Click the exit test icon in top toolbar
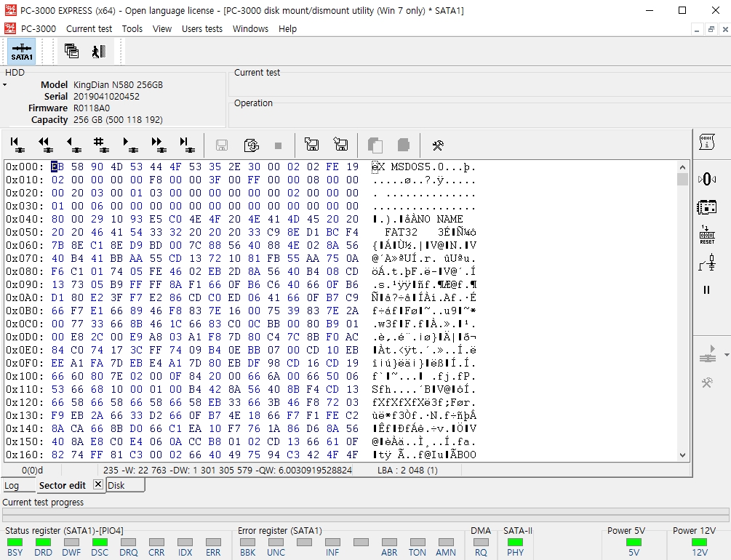 click(99, 52)
